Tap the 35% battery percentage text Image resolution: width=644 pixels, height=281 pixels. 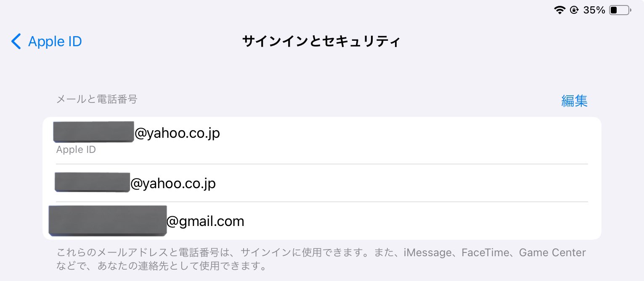point(594,10)
